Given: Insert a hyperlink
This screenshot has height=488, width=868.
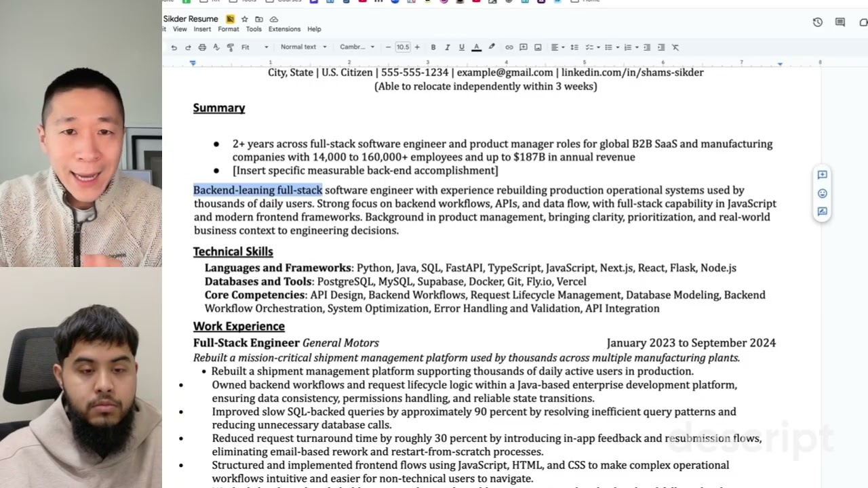Looking at the screenshot, I should point(509,47).
